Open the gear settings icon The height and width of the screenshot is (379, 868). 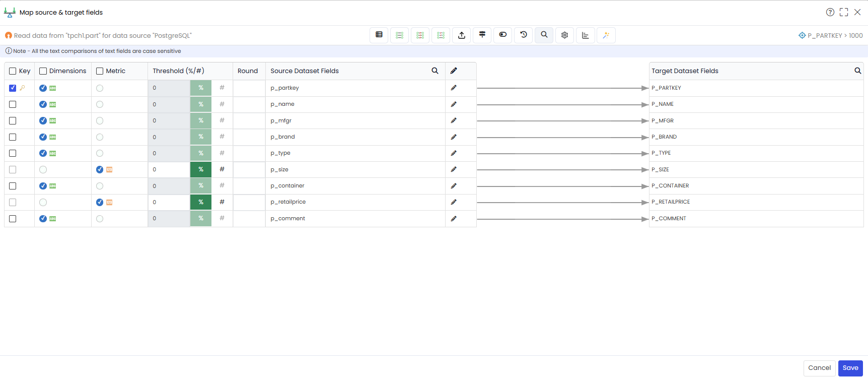(x=565, y=35)
